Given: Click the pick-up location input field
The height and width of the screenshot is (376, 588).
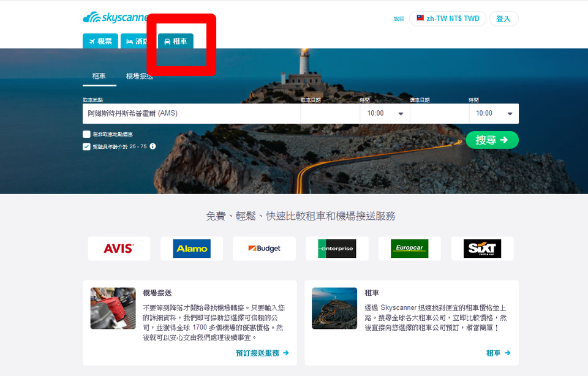Looking at the screenshot, I should point(191,113).
